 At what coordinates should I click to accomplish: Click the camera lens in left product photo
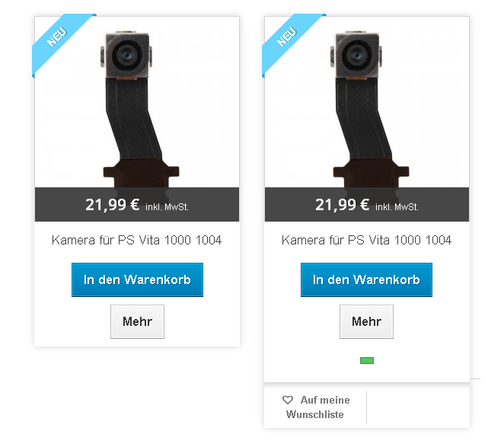point(126,55)
